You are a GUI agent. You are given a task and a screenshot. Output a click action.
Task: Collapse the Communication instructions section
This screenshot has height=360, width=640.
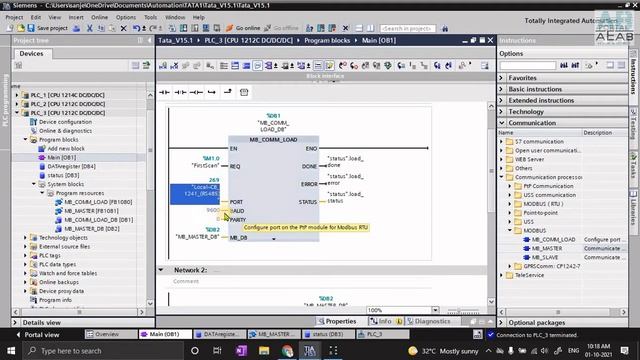coord(502,122)
